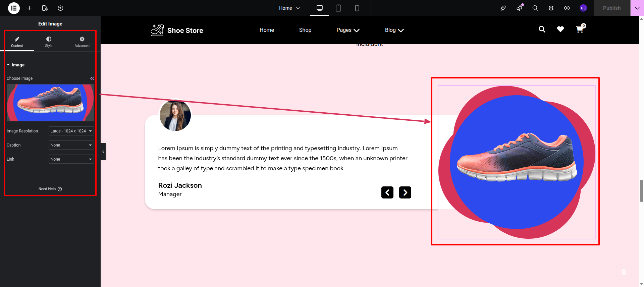Click the page vertical scrollbar thumb
644x287 pixels.
point(641,191)
